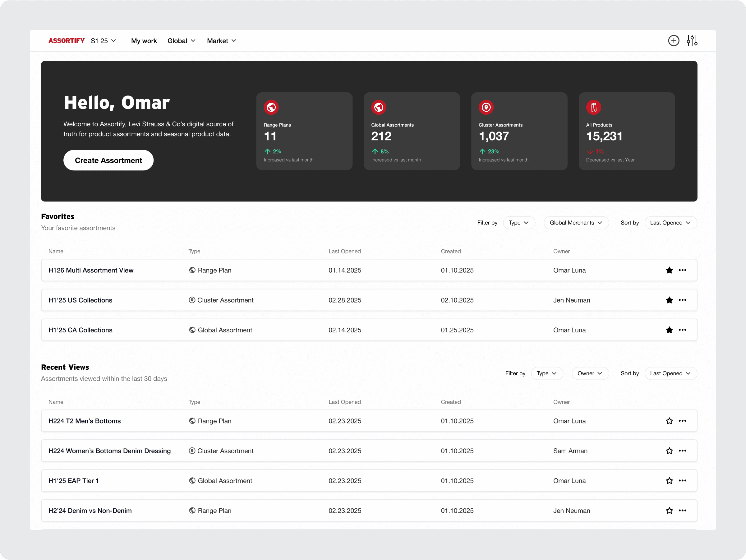The width and height of the screenshot is (746, 560).
Task: Open Recent Views Owner filter dropdown
Action: (x=590, y=373)
